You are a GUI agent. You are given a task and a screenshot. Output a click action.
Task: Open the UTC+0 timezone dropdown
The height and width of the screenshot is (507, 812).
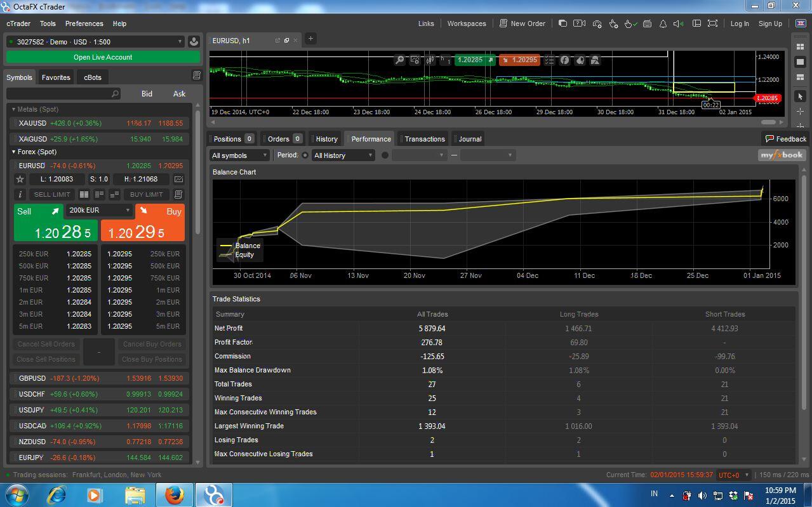coord(733,475)
